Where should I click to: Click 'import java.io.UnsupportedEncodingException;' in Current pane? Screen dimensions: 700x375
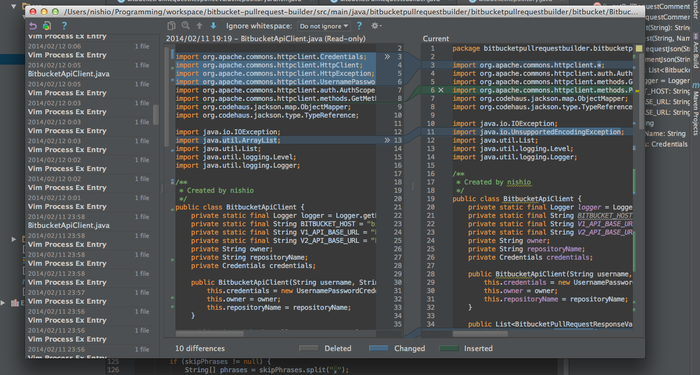(x=538, y=132)
